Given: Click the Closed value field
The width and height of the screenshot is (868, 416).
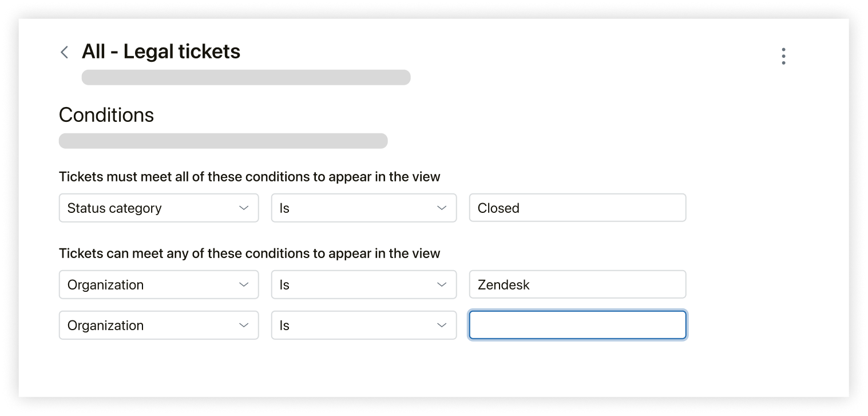Looking at the screenshot, I should tap(577, 208).
